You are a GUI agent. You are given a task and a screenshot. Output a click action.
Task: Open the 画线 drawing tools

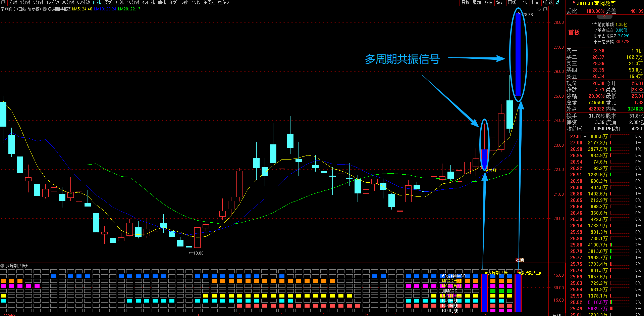point(512,2)
